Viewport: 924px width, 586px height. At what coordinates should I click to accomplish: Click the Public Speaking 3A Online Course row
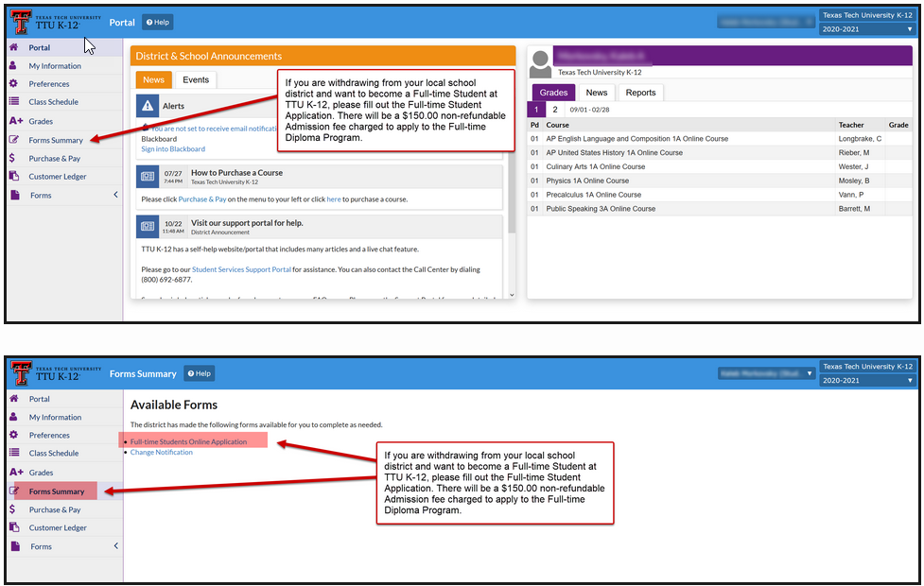720,209
